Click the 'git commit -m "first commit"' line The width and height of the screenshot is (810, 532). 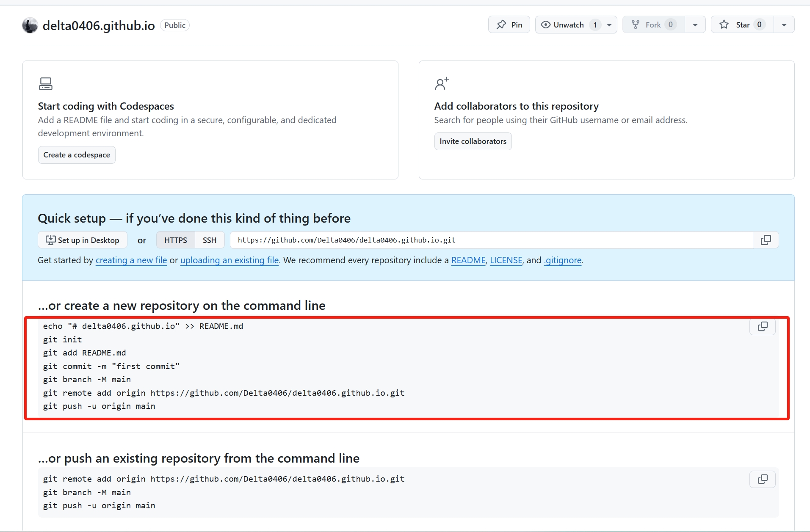pyautogui.click(x=111, y=366)
